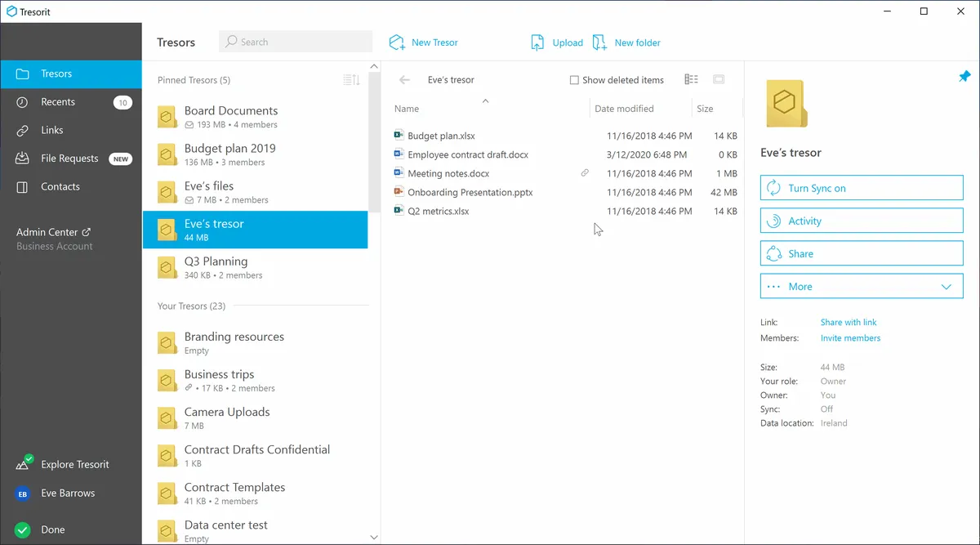This screenshot has width=980, height=545.
Task: Unpin tresor using the blue pin icon
Action: pos(964,76)
